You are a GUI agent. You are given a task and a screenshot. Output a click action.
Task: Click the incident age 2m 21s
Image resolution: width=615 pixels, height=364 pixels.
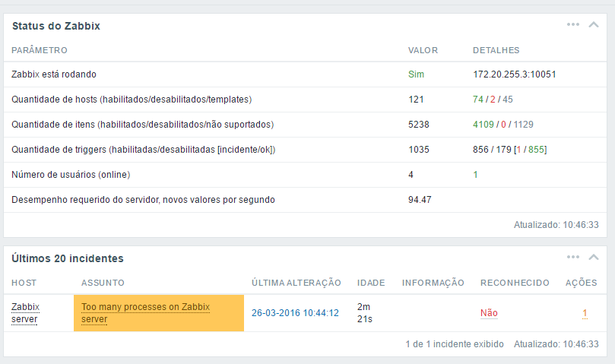coord(364,312)
